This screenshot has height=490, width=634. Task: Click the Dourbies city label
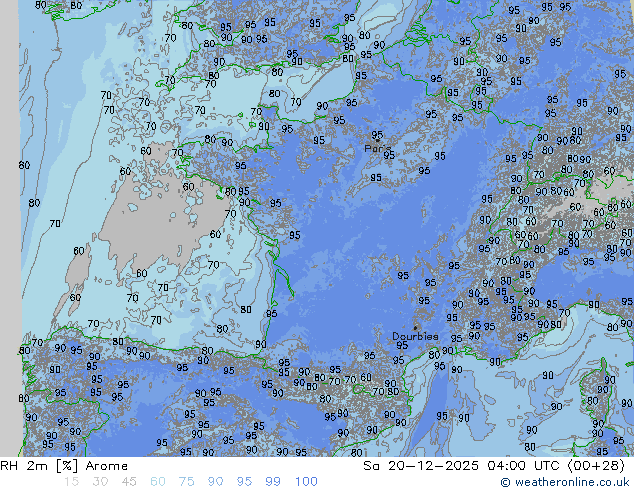tap(415, 336)
